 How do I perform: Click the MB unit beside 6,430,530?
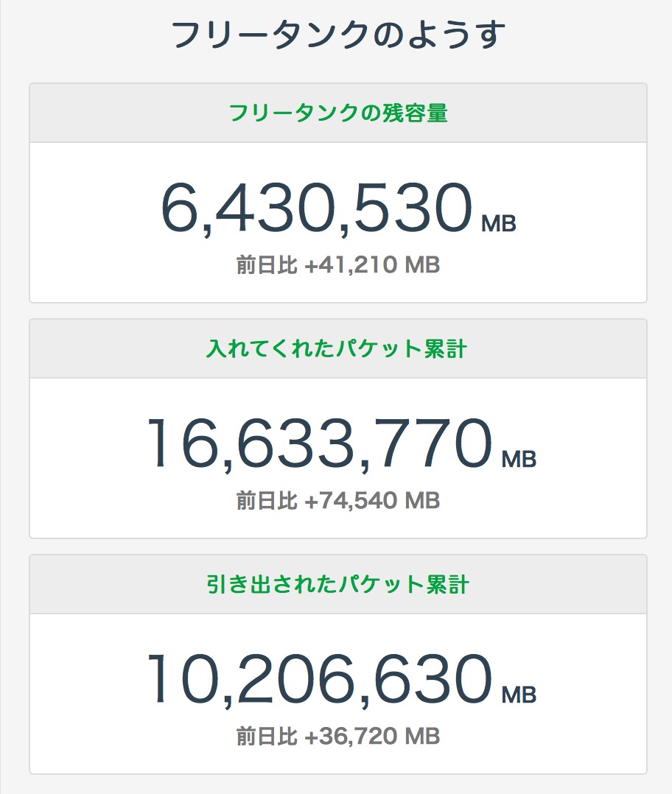(x=499, y=224)
